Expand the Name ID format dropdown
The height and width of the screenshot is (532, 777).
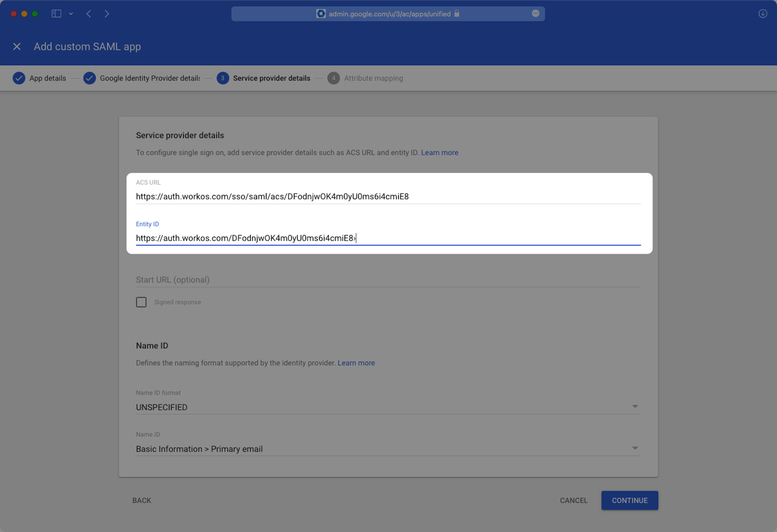388,407
